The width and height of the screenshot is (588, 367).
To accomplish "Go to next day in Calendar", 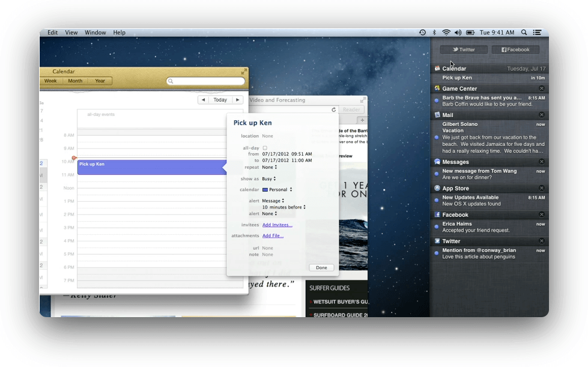I will point(238,100).
